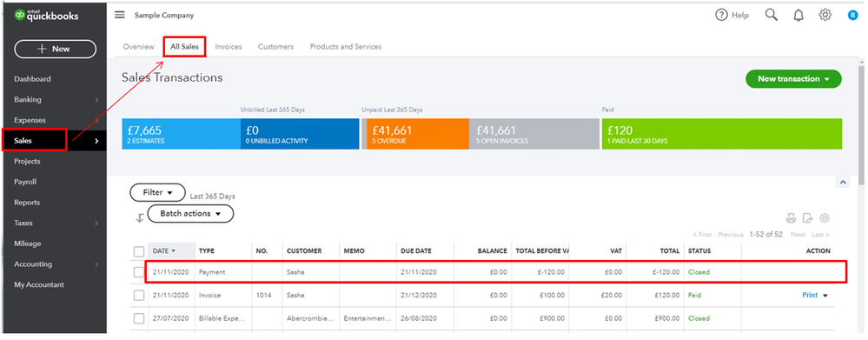Open table settings gear icon above table
The image size is (868, 340).
[825, 217]
